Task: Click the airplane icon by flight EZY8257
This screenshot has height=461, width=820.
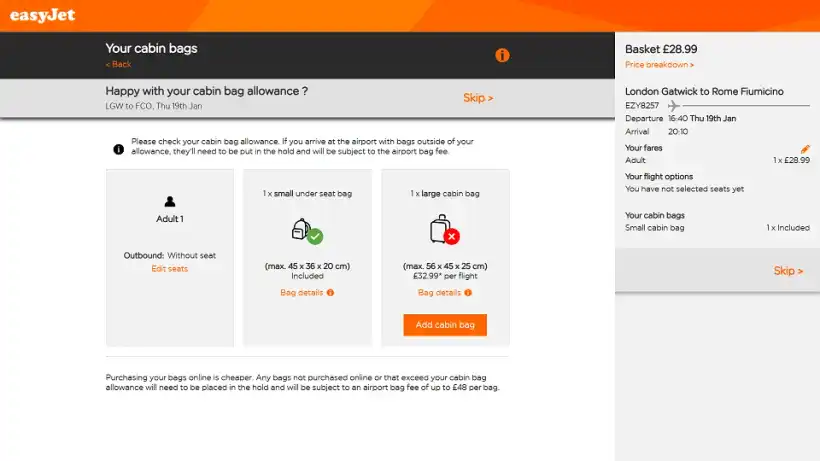Action: pos(674,106)
